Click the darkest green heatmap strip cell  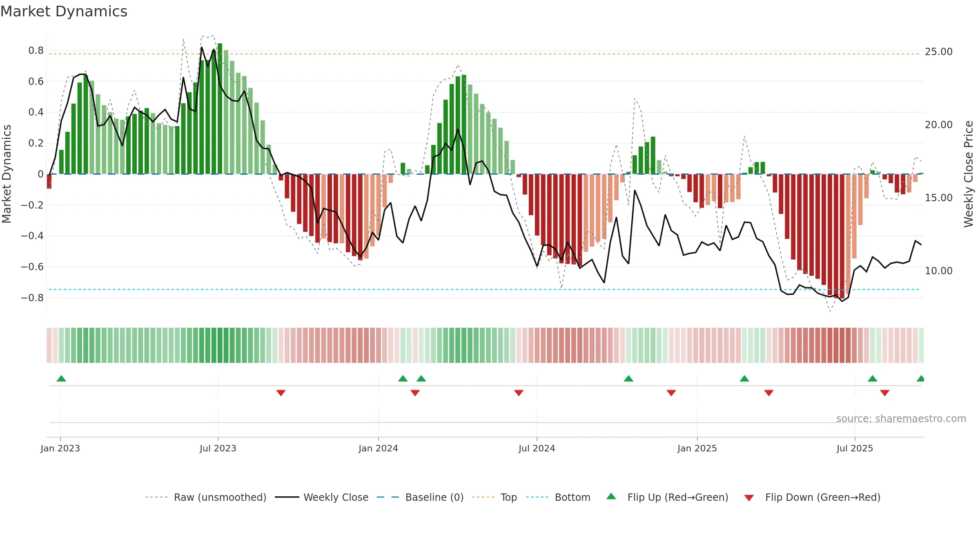pos(220,345)
